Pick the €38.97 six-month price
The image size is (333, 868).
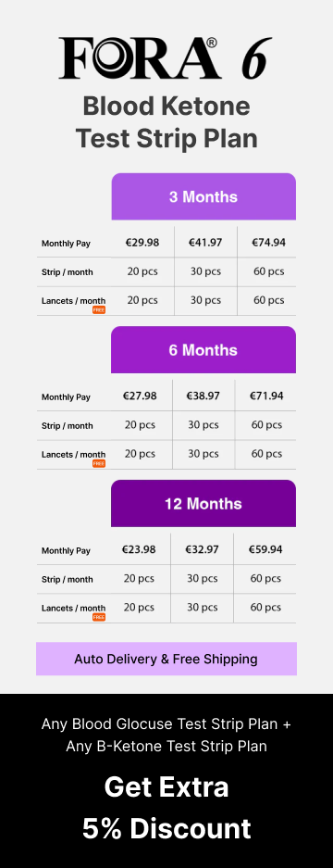(203, 396)
